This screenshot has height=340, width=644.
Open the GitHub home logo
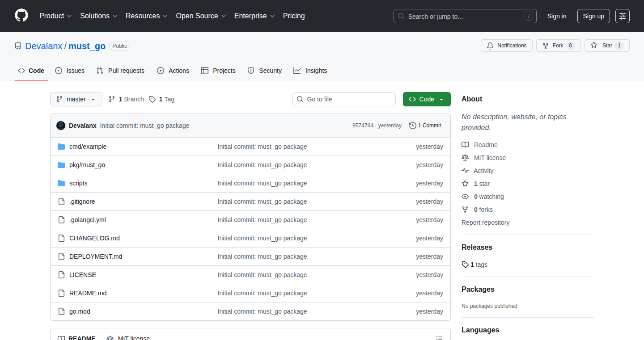21,16
